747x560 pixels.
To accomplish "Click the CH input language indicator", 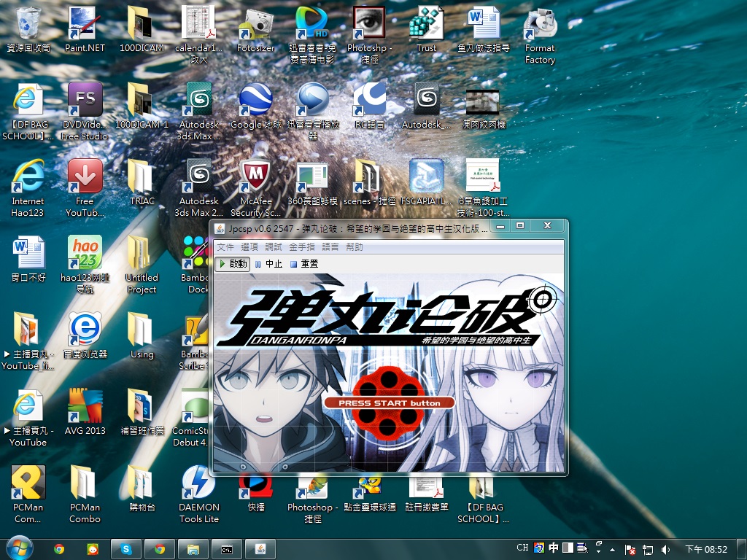I will click(x=522, y=548).
